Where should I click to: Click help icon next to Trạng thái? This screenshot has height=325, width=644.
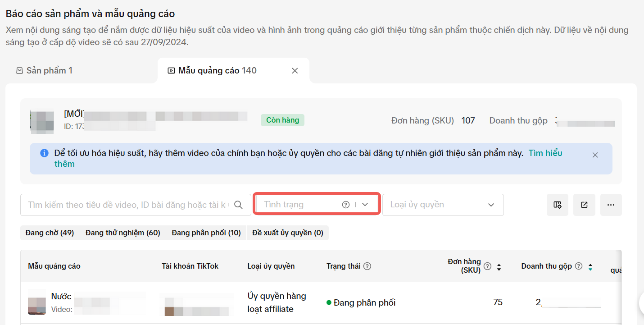coord(367,266)
